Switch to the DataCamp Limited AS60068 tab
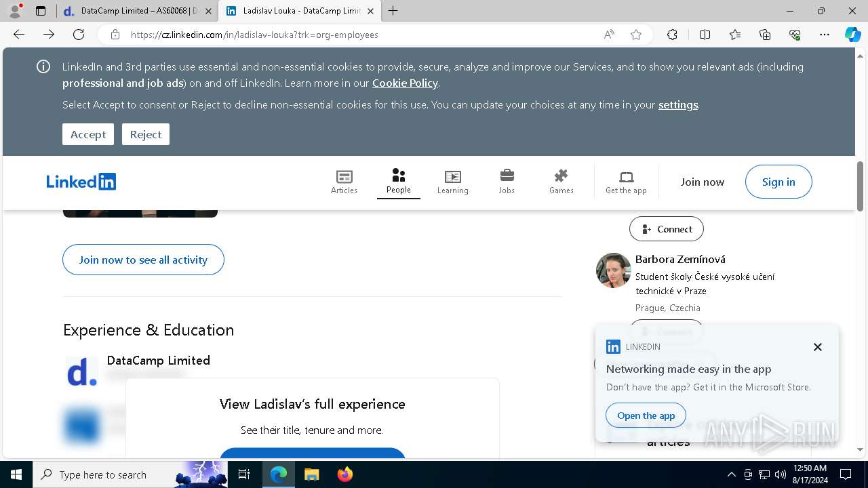The width and height of the screenshot is (868, 488). click(136, 11)
